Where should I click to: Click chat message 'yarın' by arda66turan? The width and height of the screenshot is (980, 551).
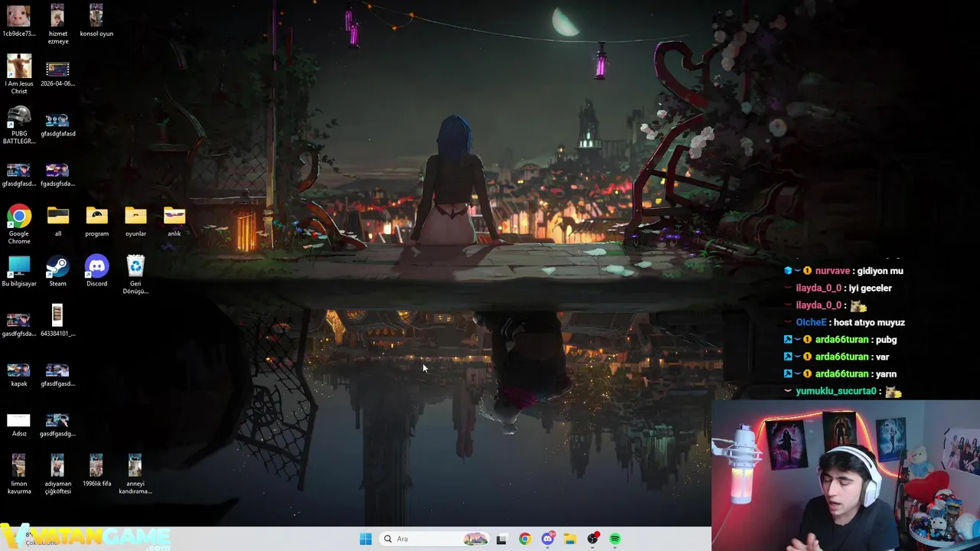[886, 373]
